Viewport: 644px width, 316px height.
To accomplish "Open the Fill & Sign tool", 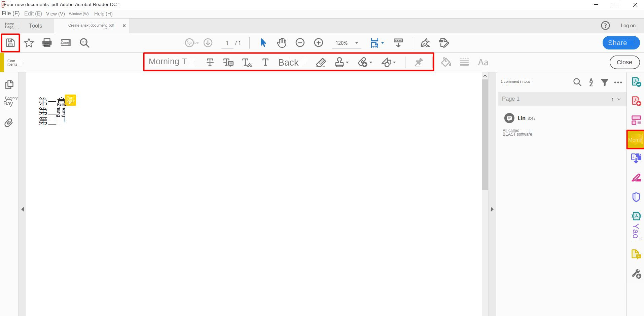I will tap(425, 43).
